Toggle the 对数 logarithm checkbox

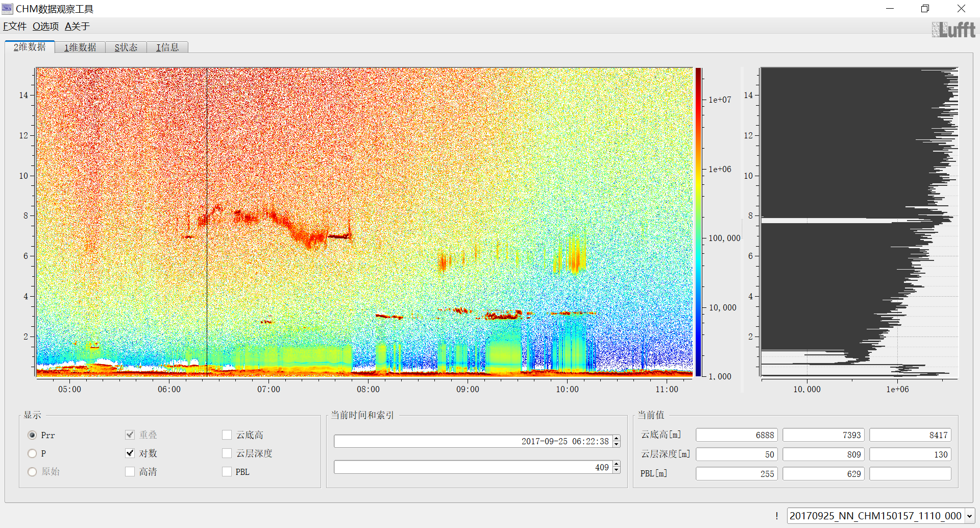[x=130, y=453]
